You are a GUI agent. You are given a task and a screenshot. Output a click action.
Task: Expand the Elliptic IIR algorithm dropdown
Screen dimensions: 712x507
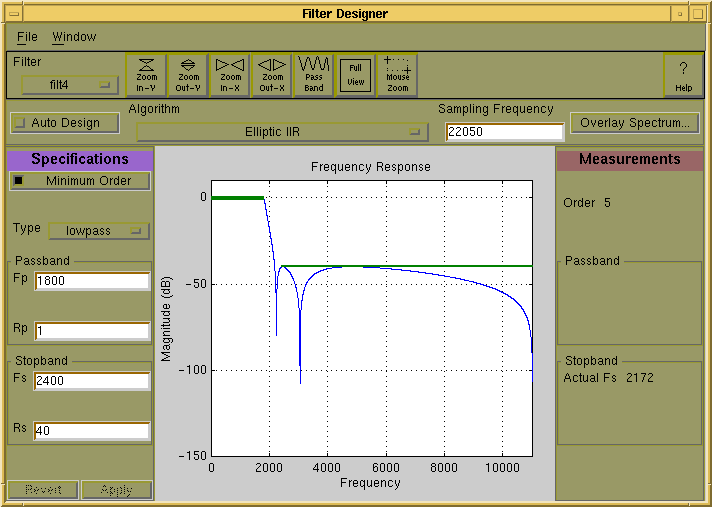[x=282, y=132]
